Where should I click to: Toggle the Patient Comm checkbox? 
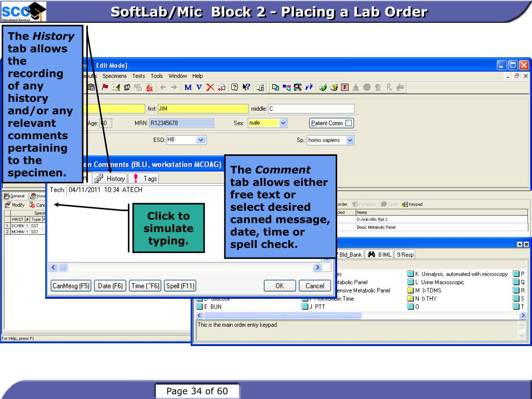coord(349,123)
